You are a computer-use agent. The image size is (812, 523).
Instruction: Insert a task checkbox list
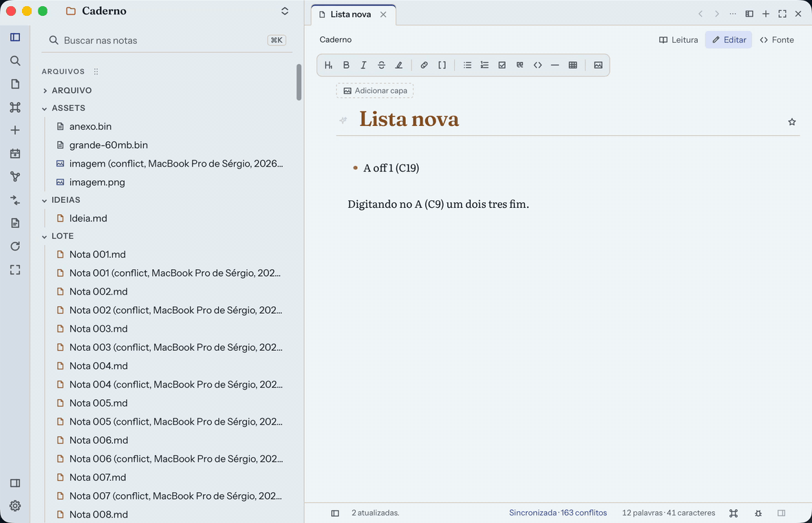coord(502,65)
